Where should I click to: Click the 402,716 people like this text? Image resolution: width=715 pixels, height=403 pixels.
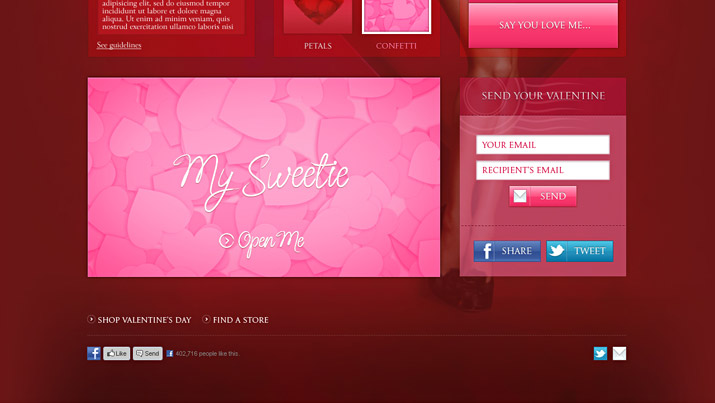[x=207, y=354]
